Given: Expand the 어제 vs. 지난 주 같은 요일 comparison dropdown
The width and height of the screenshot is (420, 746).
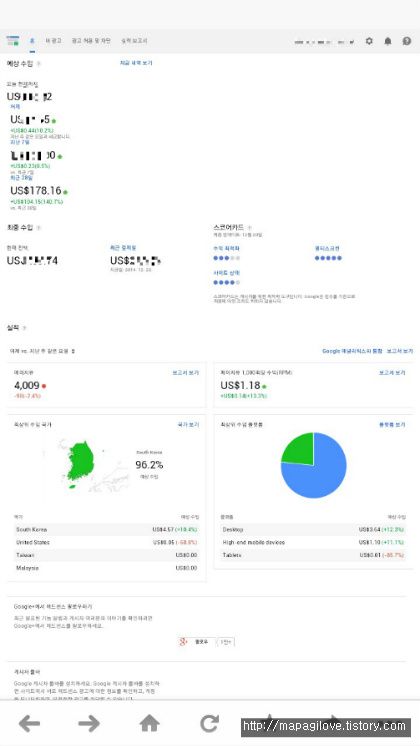Looking at the screenshot, I should 42,351.
